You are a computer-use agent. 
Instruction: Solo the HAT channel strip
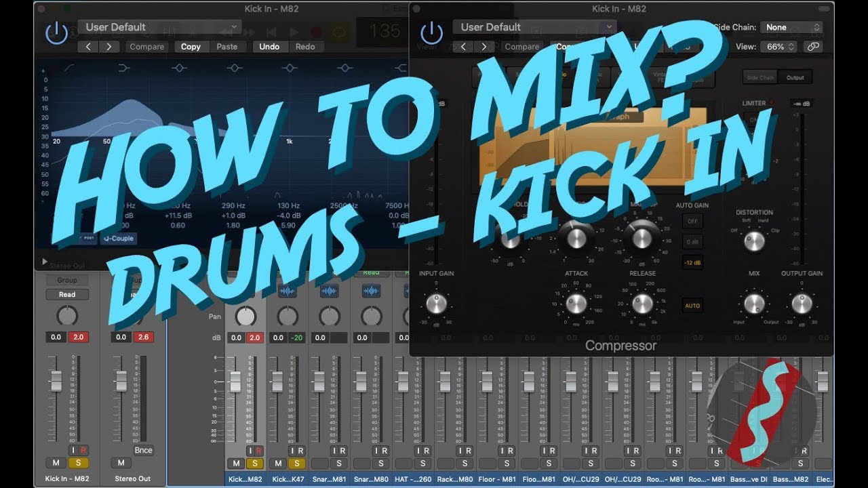coord(423,464)
